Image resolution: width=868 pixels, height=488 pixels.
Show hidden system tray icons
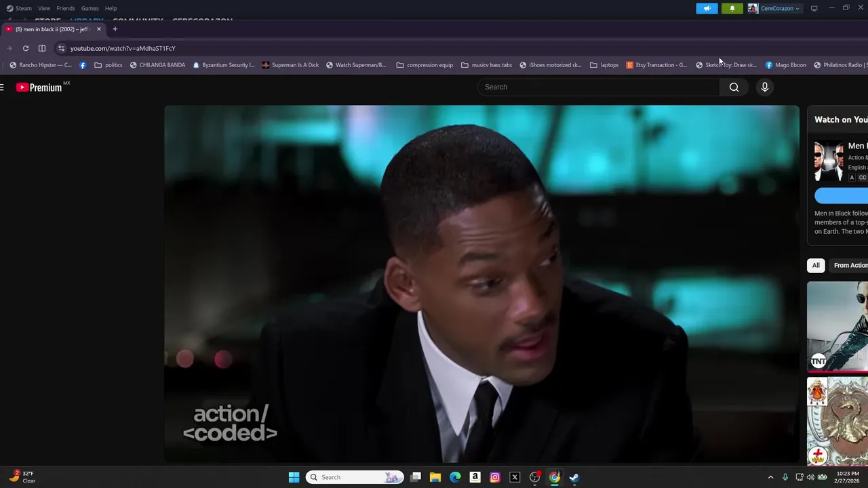tap(770, 477)
